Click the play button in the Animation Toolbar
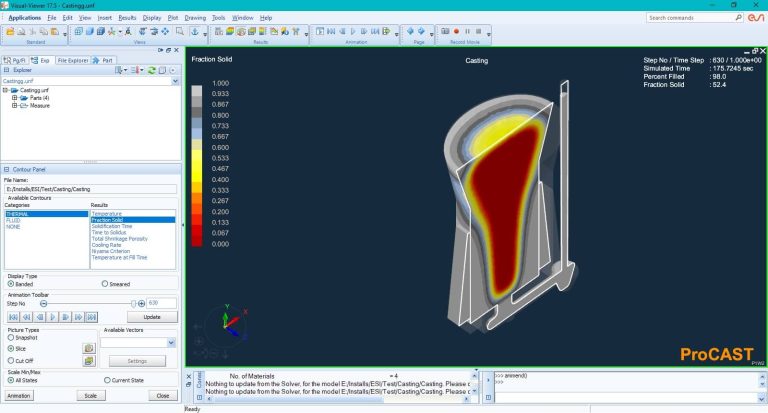 click(x=54, y=316)
